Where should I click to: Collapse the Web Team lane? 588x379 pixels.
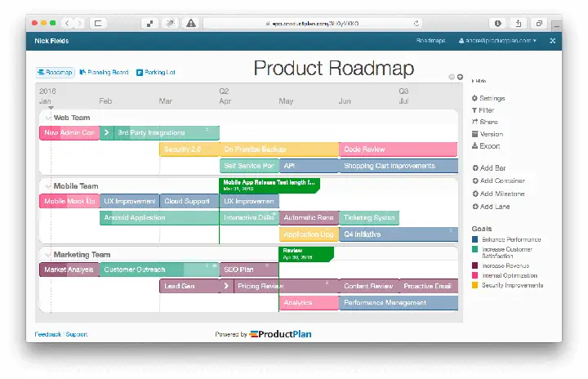pos(48,118)
